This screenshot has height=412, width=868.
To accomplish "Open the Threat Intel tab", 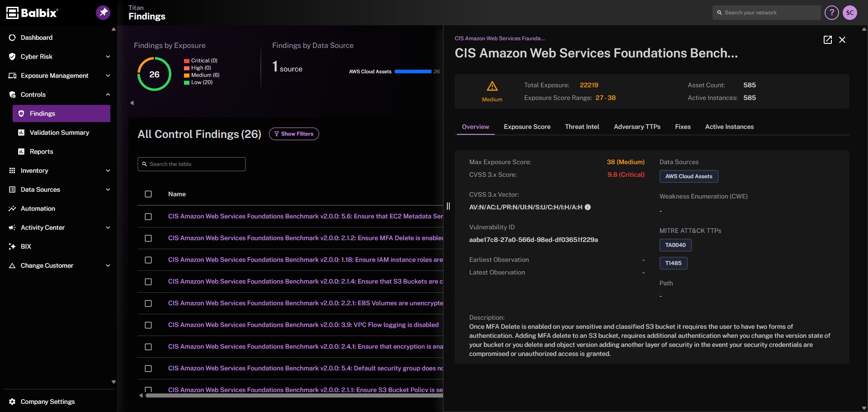I will point(582,127).
